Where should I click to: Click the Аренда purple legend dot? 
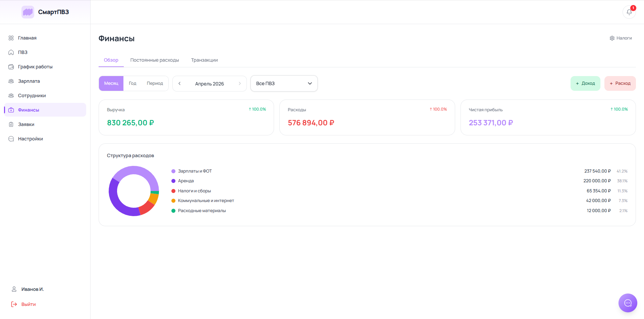pyautogui.click(x=173, y=181)
